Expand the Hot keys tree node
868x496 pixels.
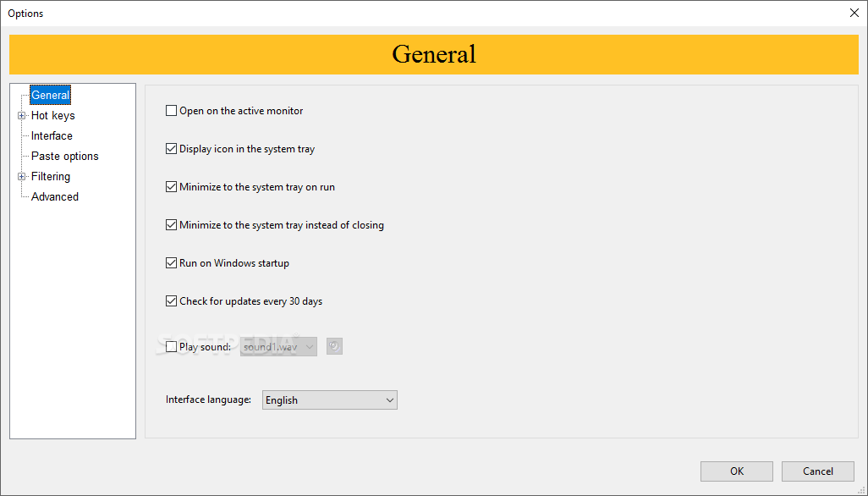[x=22, y=116]
